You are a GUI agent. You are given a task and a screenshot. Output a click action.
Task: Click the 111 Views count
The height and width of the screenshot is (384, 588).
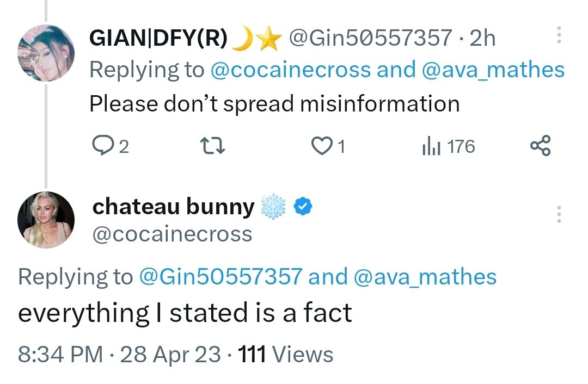(x=285, y=355)
